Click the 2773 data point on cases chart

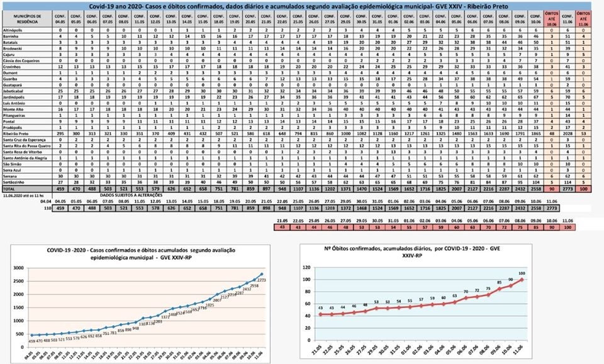(260, 275)
